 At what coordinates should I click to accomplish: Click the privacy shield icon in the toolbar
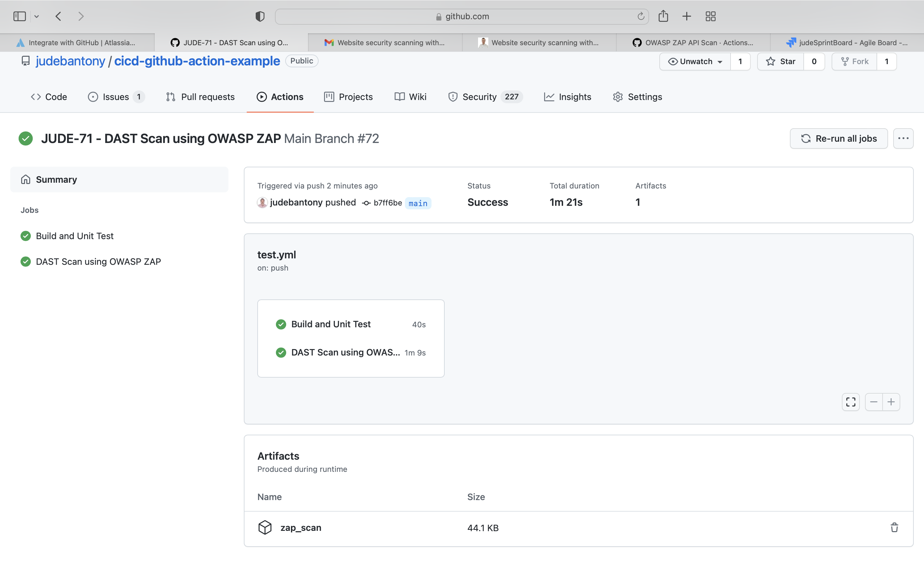260,16
